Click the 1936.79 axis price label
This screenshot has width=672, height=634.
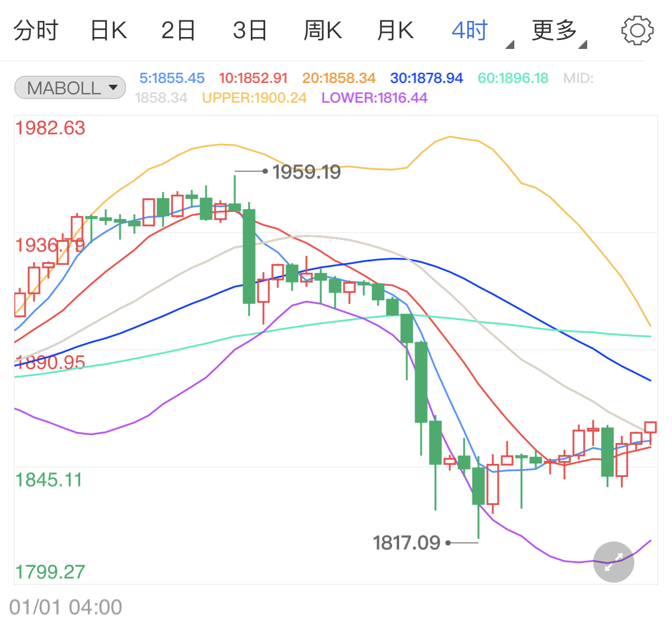50,245
